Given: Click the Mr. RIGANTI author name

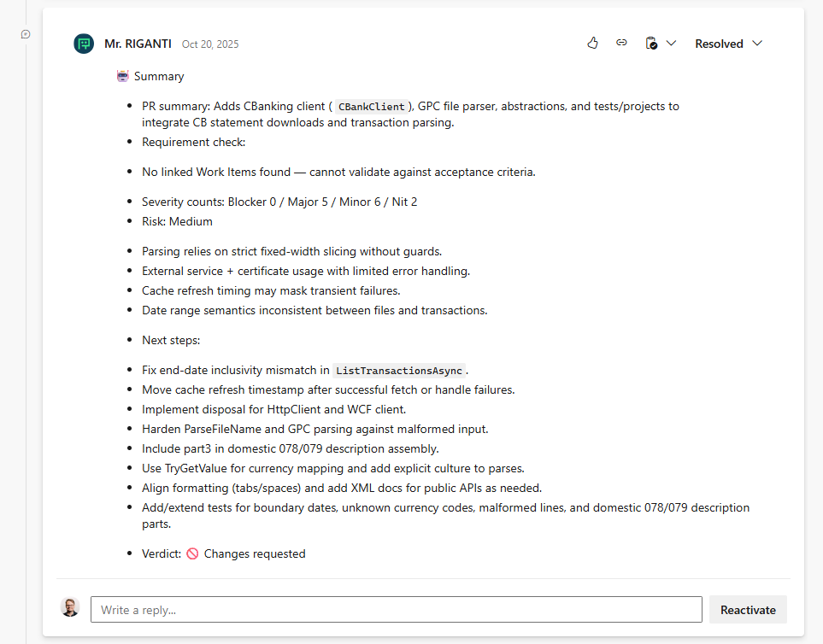Looking at the screenshot, I should (138, 44).
